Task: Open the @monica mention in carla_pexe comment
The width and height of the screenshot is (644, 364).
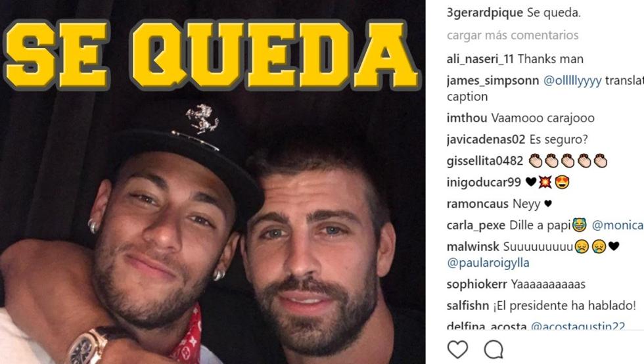Action: 618,225
